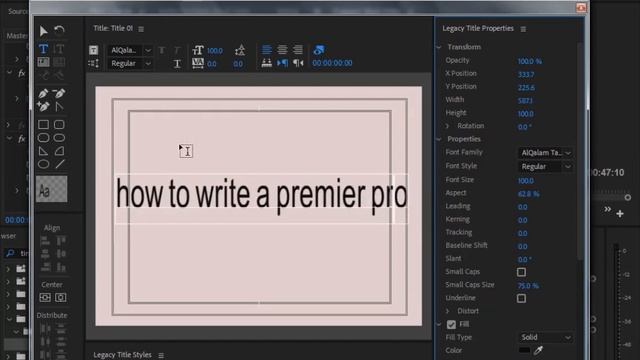The image size is (640, 360).
Task: Click the Y Position value
Action: coord(526,88)
